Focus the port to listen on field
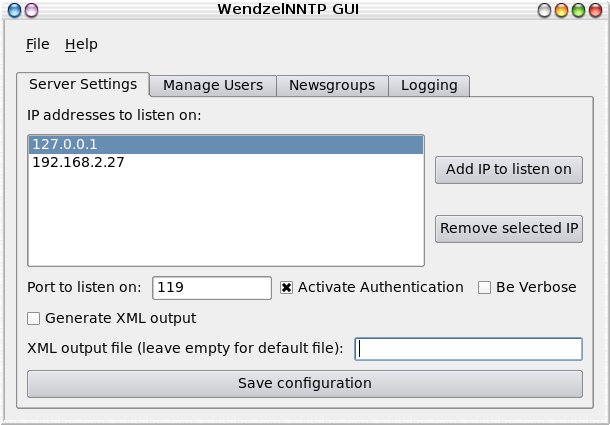610x425 pixels. pos(212,288)
